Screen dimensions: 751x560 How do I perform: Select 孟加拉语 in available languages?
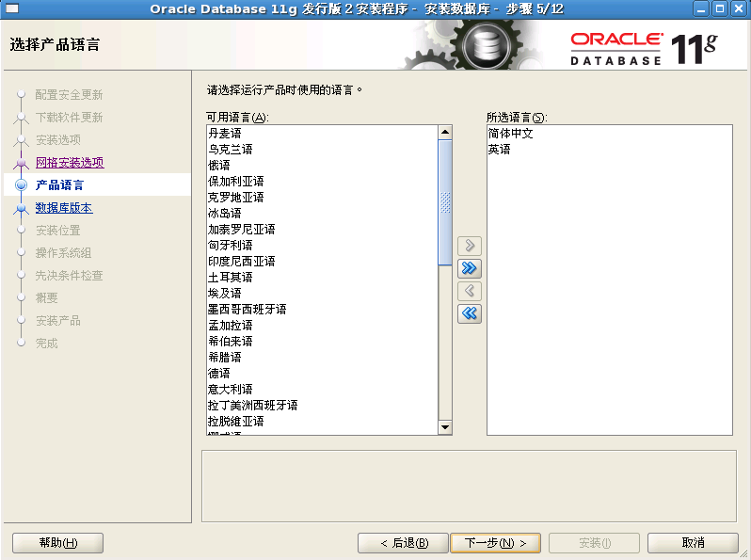(323, 326)
